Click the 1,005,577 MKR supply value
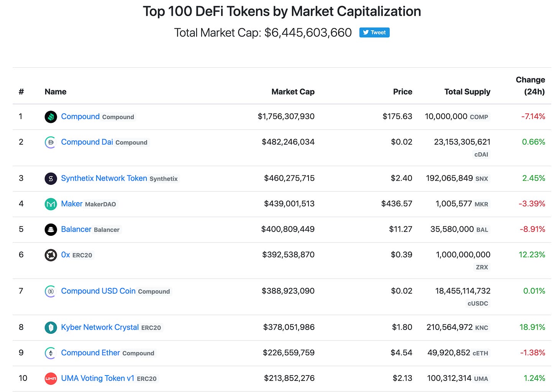Viewport: 558px width, 392px height. point(463,204)
